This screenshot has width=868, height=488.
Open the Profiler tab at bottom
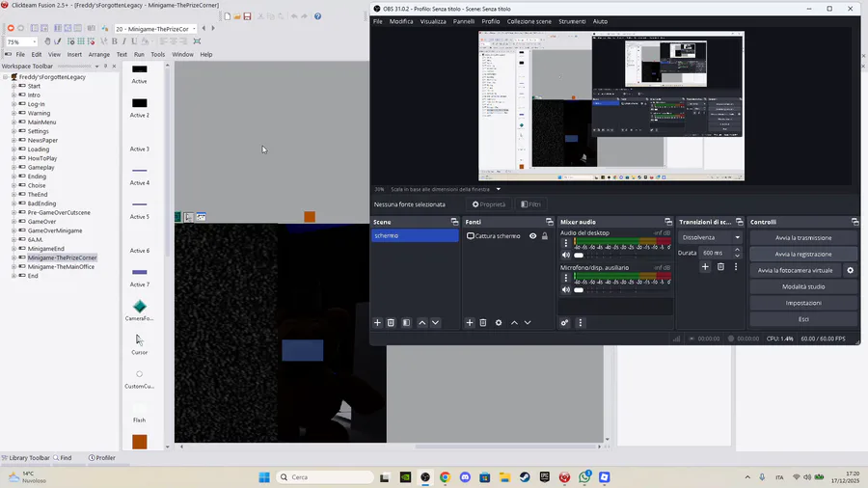pos(102,458)
